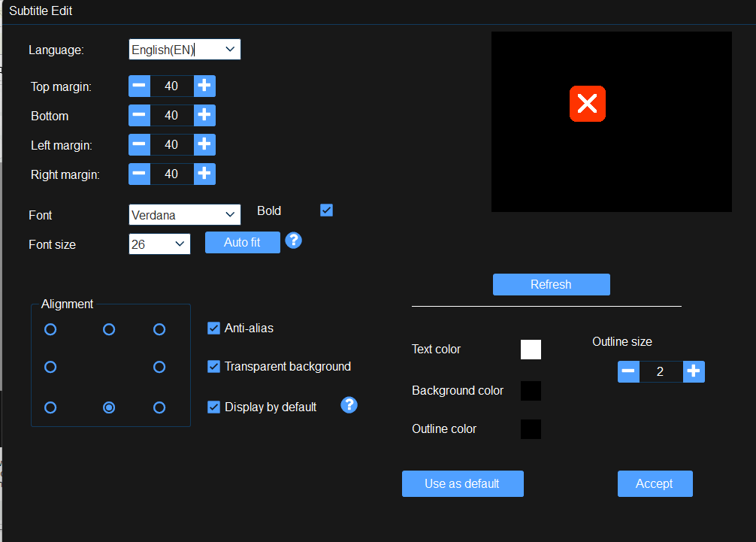
Task: Toggle Transparent background checkbox
Action: tap(213, 366)
